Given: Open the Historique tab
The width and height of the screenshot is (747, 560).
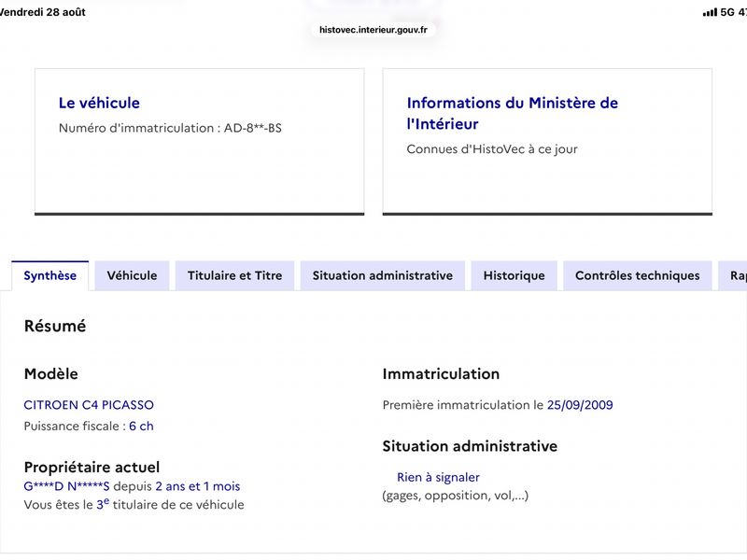Looking at the screenshot, I should tap(514, 275).
